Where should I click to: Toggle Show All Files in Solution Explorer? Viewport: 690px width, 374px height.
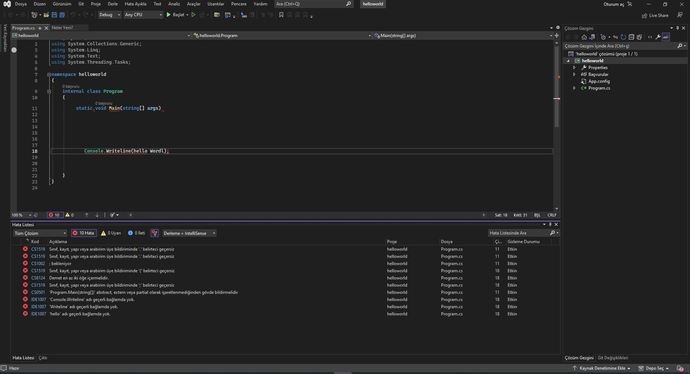pos(639,37)
